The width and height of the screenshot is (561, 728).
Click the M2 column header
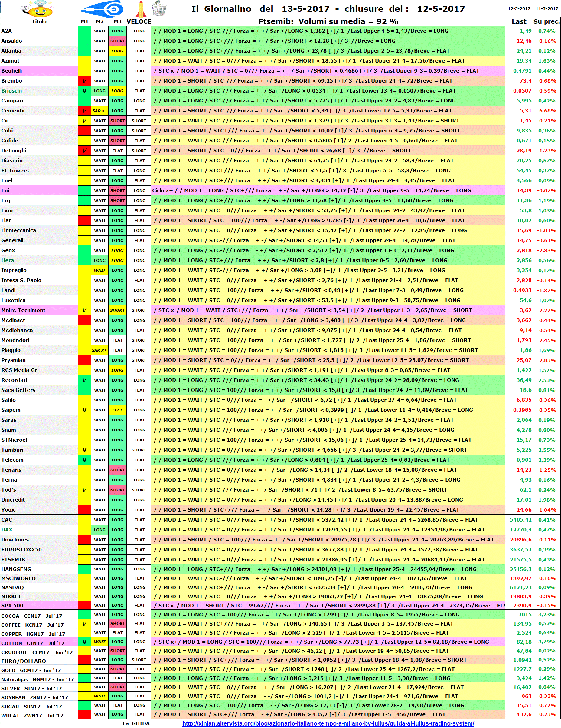[100, 22]
